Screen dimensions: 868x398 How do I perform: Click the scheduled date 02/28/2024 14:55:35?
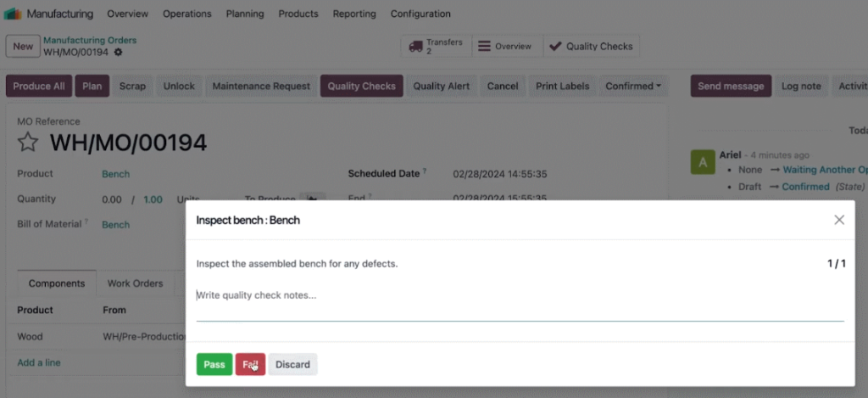pyautogui.click(x=500, y=174)
